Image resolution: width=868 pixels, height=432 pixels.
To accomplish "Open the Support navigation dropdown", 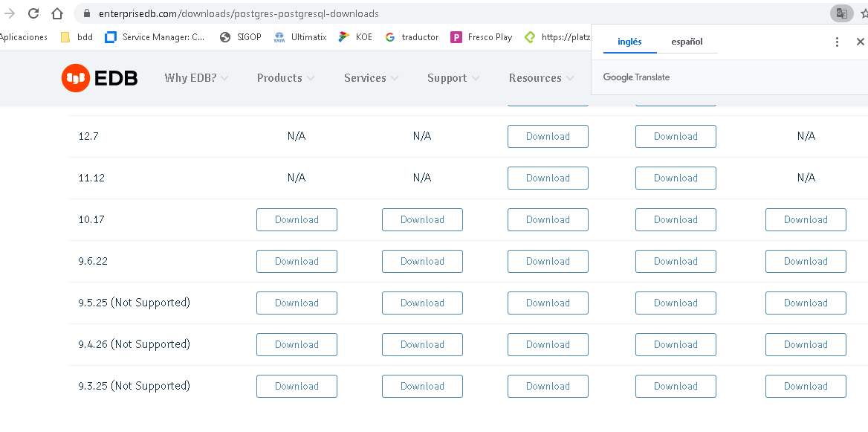I will tap(453, 78).
